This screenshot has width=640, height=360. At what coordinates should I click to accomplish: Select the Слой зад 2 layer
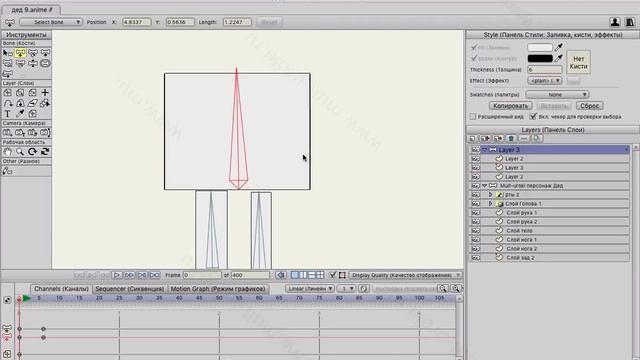pos(555,258)
